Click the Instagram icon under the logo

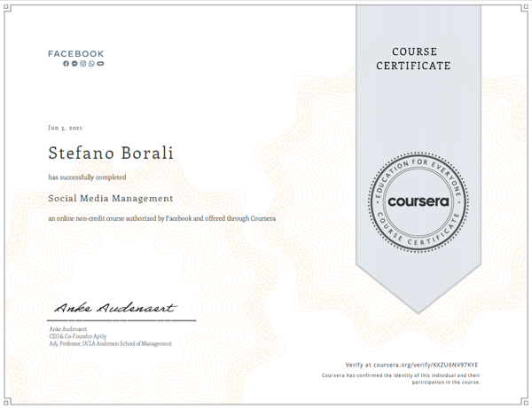point(83,64)
